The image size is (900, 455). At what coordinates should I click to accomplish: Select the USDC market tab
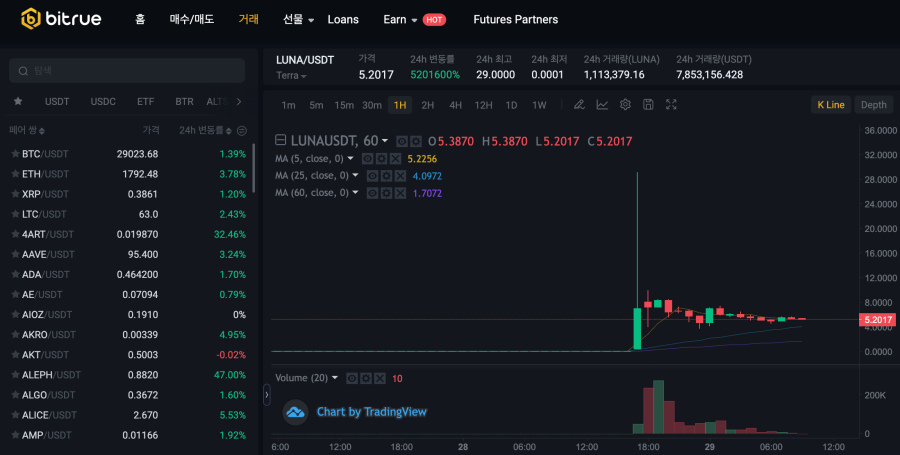(x=103, y=102)
